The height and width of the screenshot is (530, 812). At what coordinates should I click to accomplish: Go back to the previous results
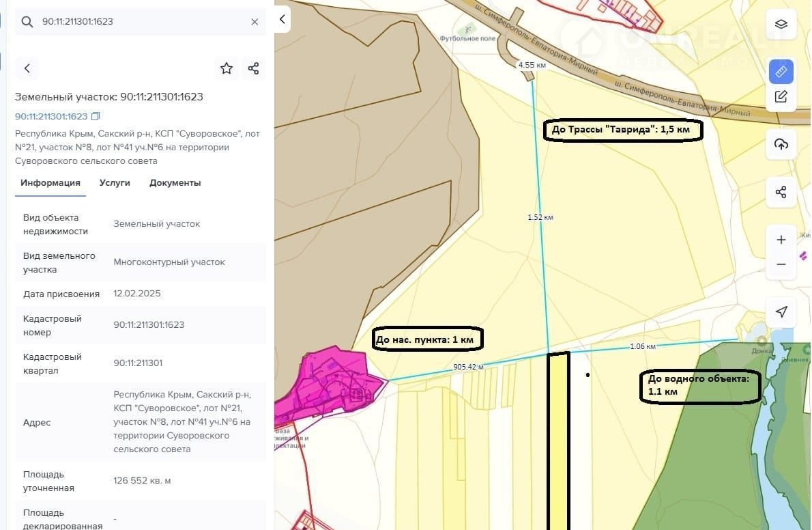(27, 68)
